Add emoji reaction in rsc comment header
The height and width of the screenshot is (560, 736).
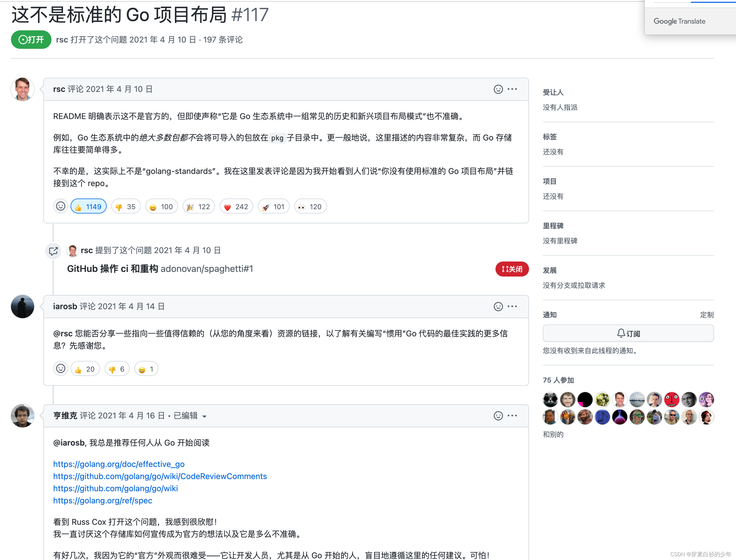click(498, 89)
